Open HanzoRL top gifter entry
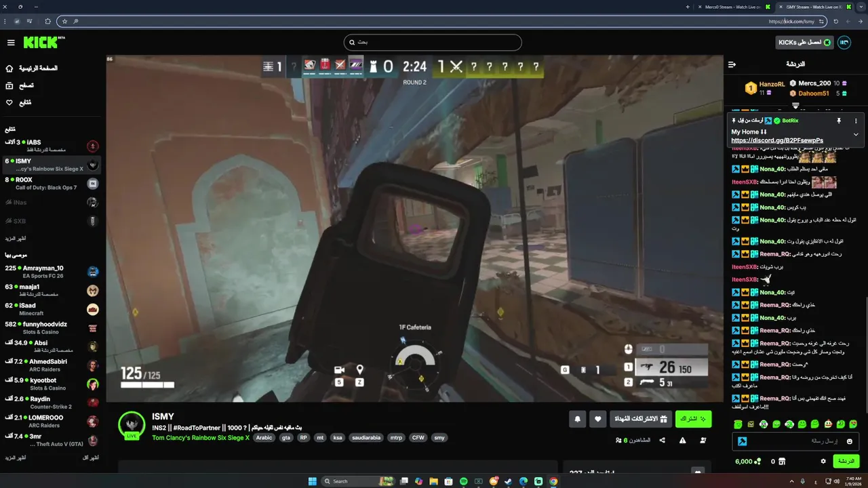This screenshot has width=868, height=488. click(x=765, y=88)
